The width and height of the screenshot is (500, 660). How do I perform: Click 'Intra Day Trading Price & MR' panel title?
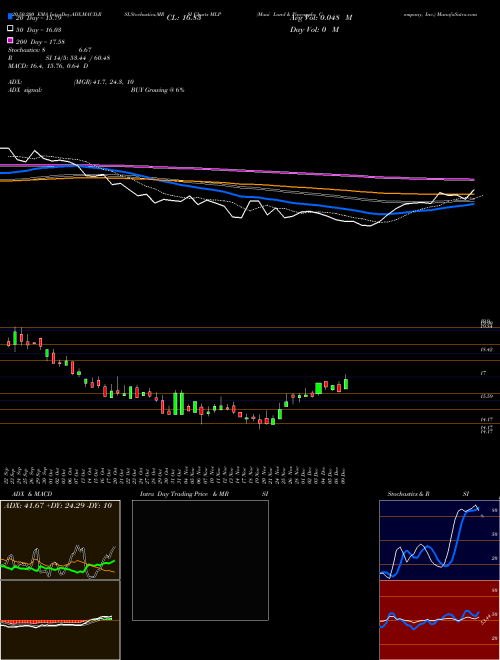coord(184,494)
